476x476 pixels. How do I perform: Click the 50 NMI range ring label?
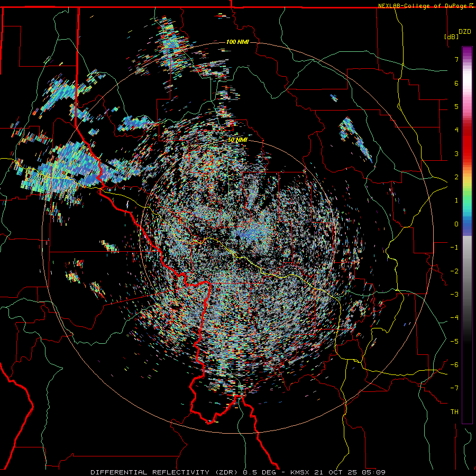click(x=237, y=140)
